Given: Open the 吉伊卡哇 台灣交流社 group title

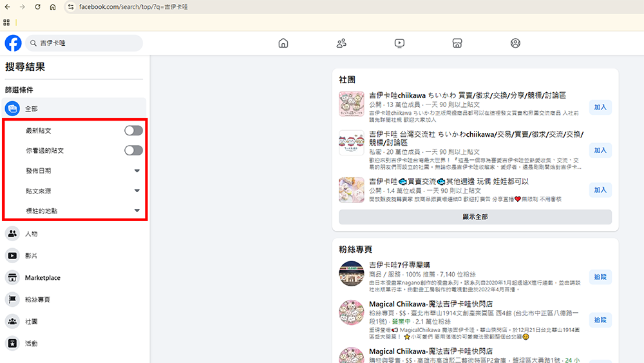Looking at the screenshot, I should [476, 138].
